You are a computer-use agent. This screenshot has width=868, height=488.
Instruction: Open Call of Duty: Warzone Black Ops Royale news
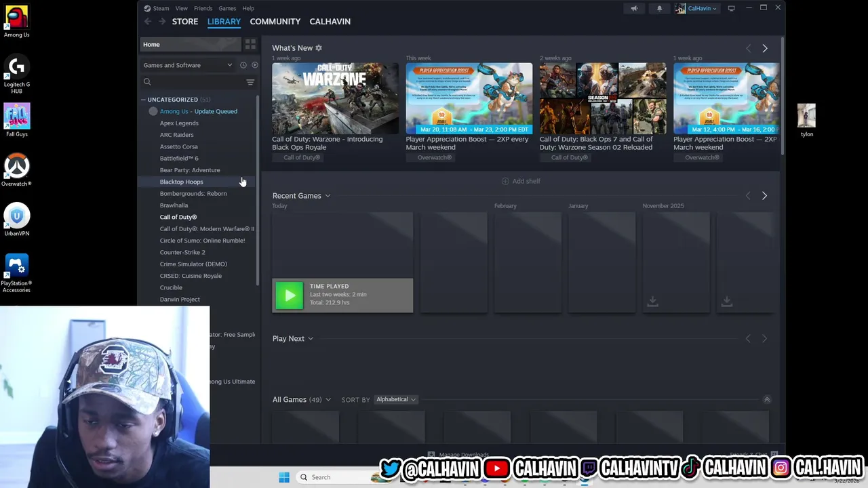click(x=335, y=107)
